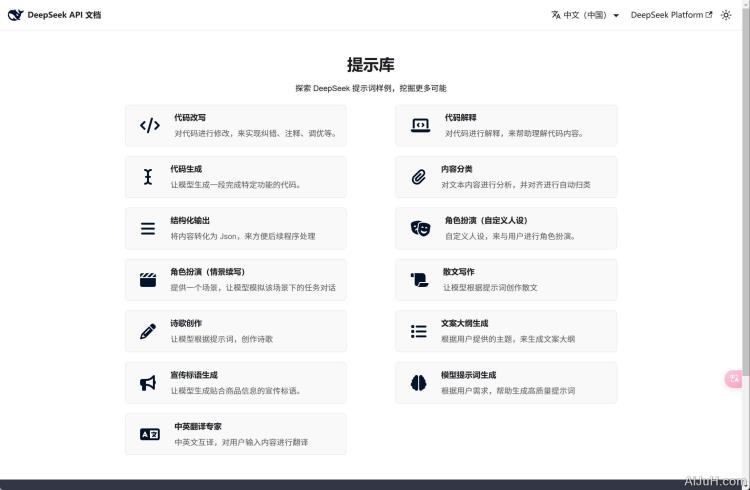Click the three-line list icon for 结构化输出
The image size is (750, 490).
[x=148, y=228]
